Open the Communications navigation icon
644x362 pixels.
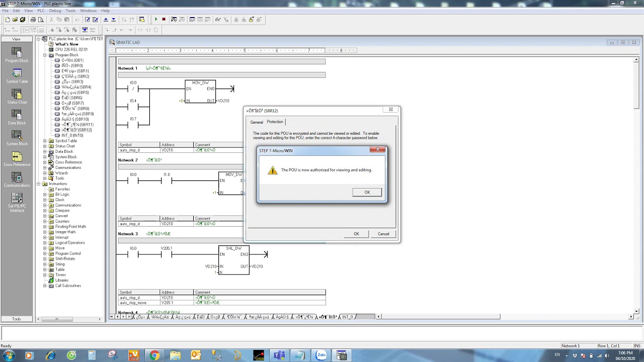(x=17, y=179)
